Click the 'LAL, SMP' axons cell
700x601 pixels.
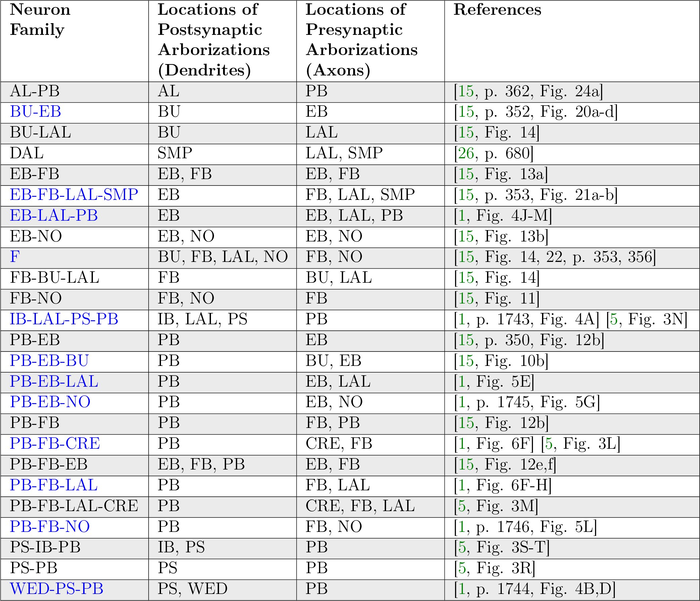coord(371,154)
